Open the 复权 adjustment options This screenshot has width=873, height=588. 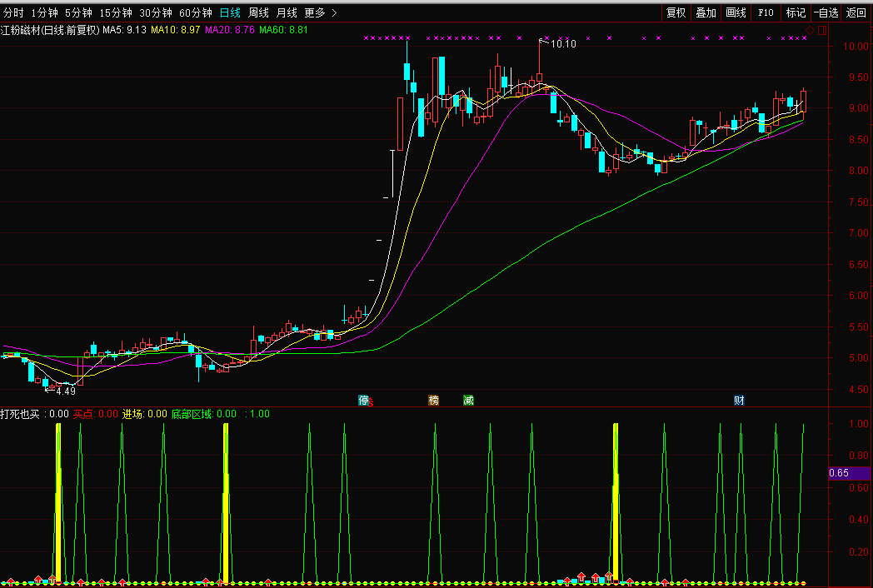pyautogui.click(x=676, y=12)
